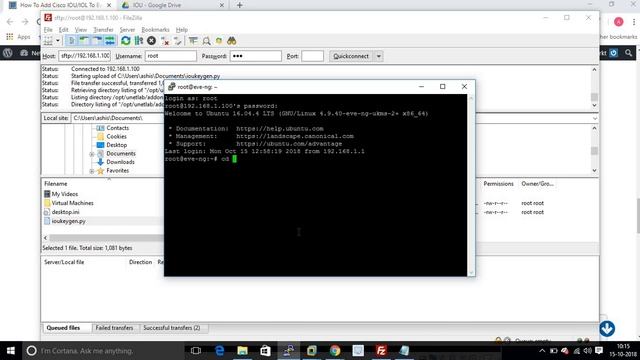Open the Edit menu in FileZilla
Image resolution: width=640 pixels, height=360 pixels.
coord(64,30)
